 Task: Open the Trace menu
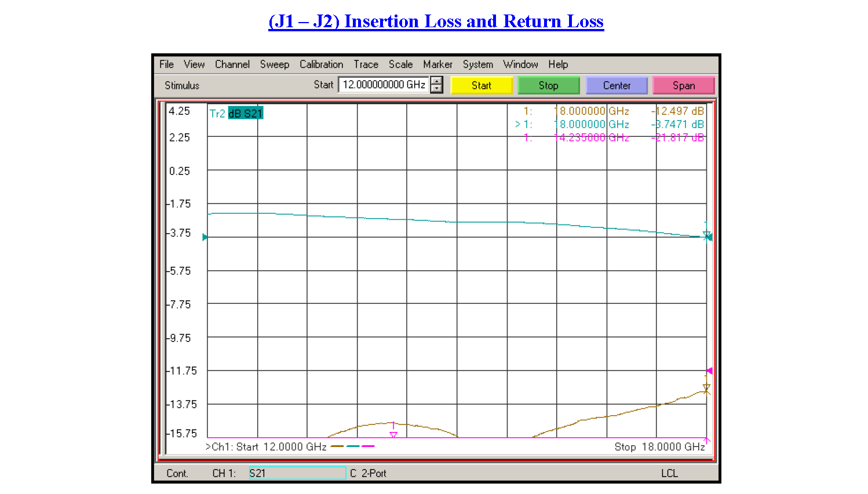[366, 64]
